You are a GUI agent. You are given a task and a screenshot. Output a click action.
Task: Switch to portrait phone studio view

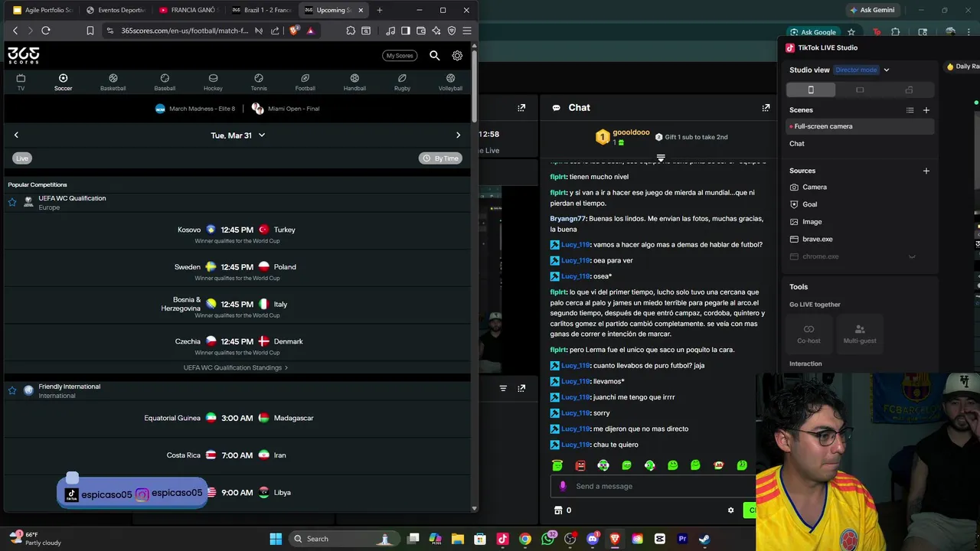tap(811, 90)
